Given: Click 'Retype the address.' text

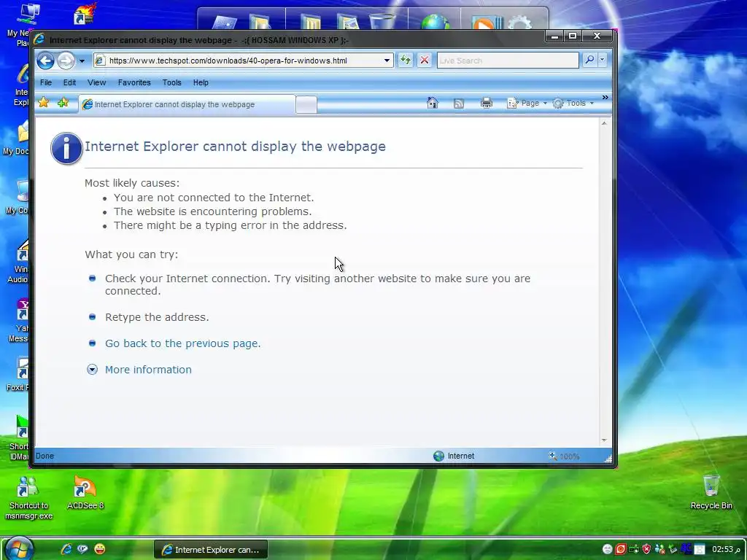Looking at the screenshot, I should [158, 317].
